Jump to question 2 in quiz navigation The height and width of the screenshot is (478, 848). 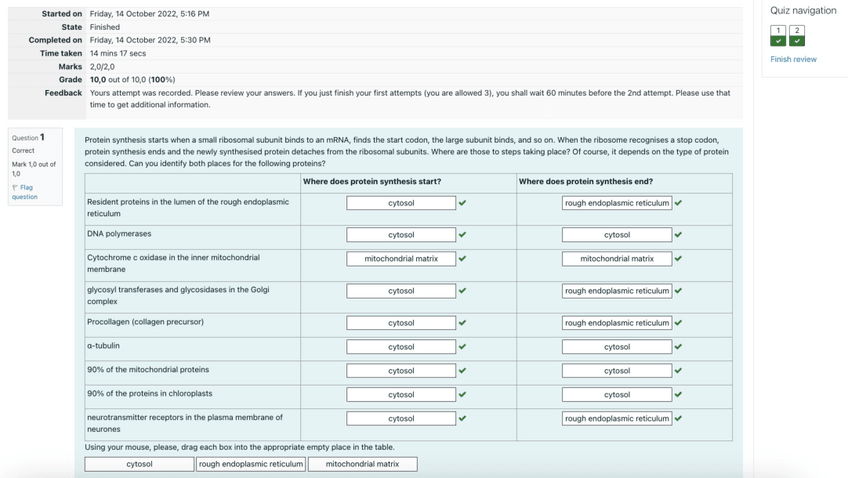point(796,36)
